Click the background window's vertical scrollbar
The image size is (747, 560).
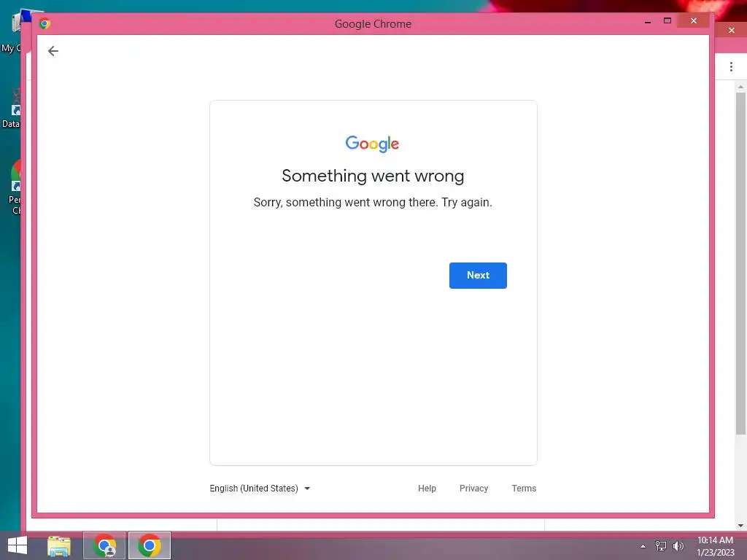(740, 262)
